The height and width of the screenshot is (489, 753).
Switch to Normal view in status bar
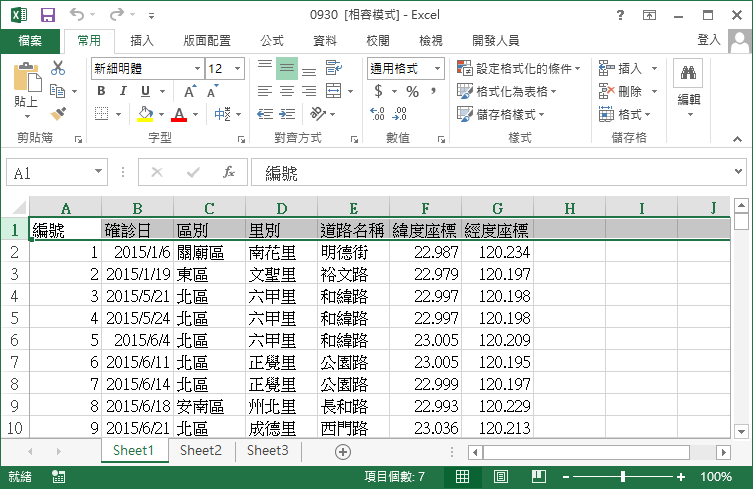coord(462,477)
